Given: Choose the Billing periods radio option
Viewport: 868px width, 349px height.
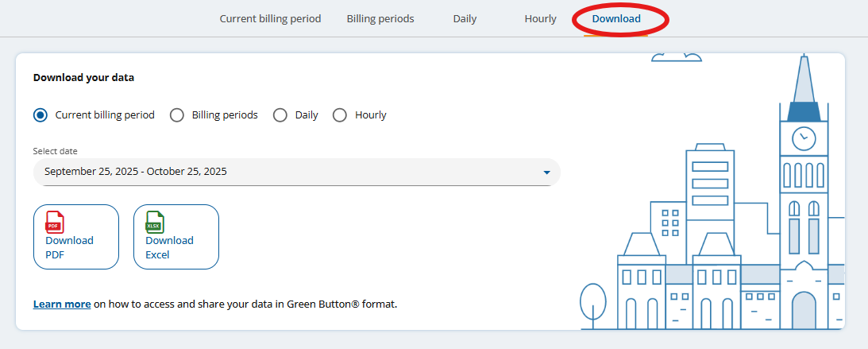Looking at the screenshot, I should click(x=178, y=115).
